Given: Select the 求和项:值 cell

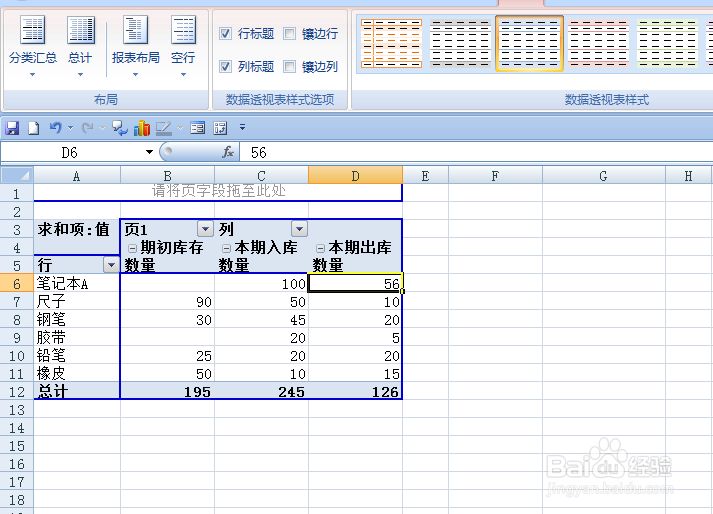Looking at the screenshot, I should pyautogui.click(x=77, y=229).
